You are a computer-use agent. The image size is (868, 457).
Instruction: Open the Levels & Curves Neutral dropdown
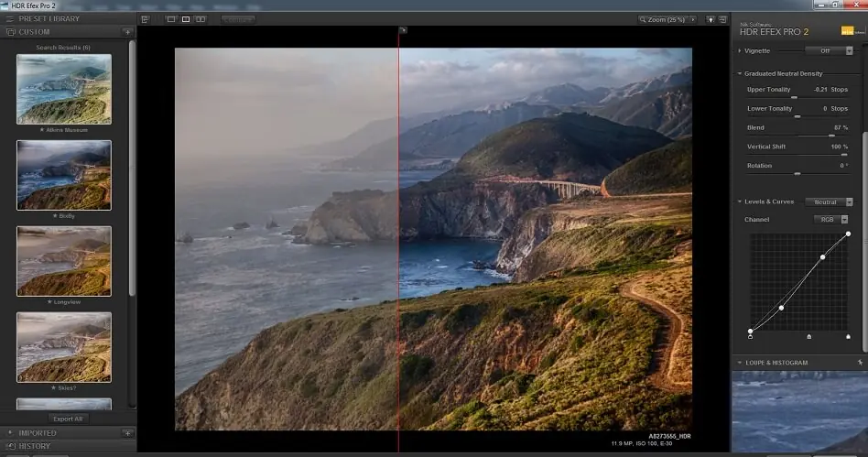tap(829, 202)
